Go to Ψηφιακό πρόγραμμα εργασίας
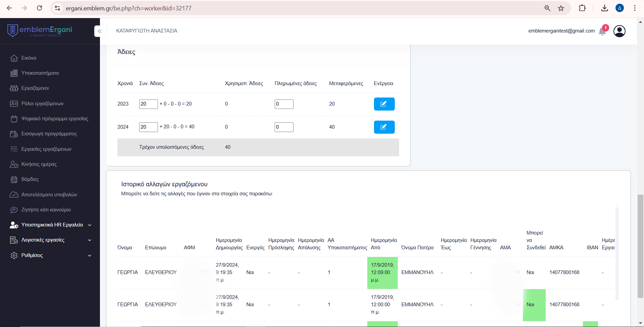 tap(55, 119)
